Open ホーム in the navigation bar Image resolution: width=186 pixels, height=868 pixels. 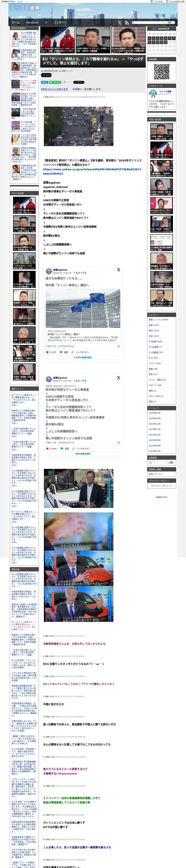click(16, 23)
